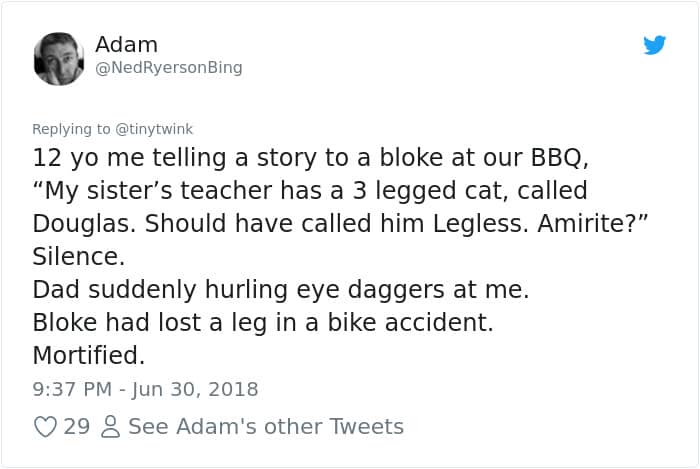
Task: Click the line "Bloke had lost a leg"
Action: tap(263, 323)
